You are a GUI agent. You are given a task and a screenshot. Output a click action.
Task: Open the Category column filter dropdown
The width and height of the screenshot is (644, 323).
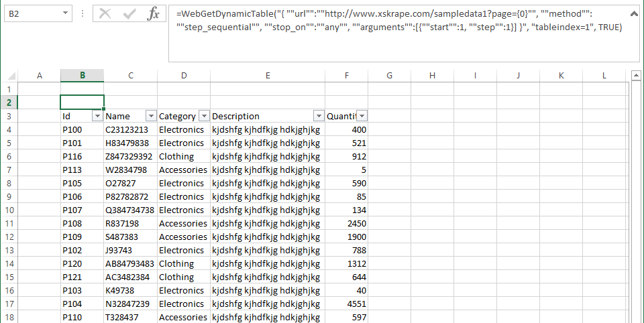(x=204, y=116)
